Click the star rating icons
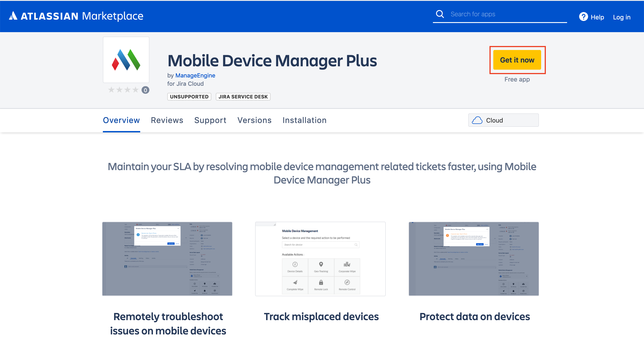The height and width of the screenshot is (342, 644). point(123,90)
